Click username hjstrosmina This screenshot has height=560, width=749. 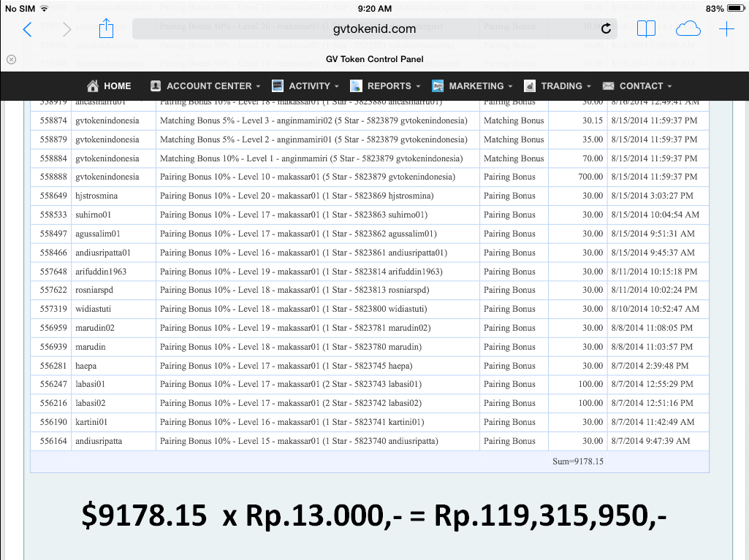(96, 196)
